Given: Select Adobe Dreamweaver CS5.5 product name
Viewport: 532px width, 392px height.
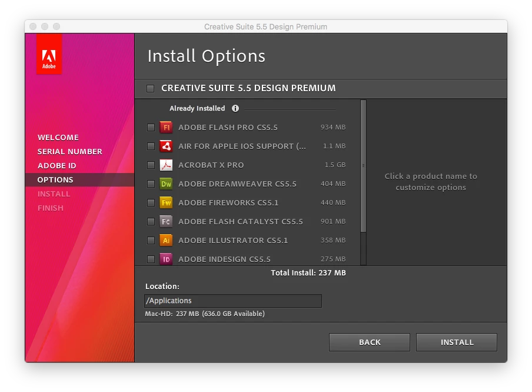Looking at the screenshot, I should (x=238, y=184).
